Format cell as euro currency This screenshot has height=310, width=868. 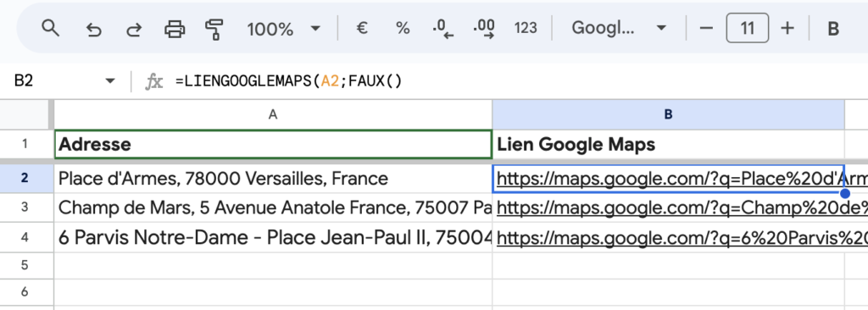(x=361, y=28)
